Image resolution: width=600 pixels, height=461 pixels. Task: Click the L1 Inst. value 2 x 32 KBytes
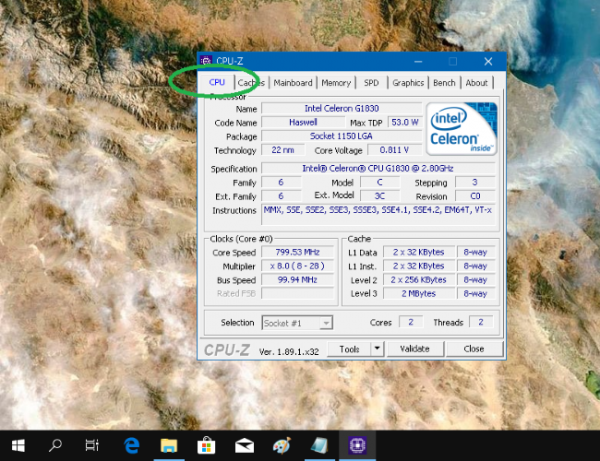point(419,266)
